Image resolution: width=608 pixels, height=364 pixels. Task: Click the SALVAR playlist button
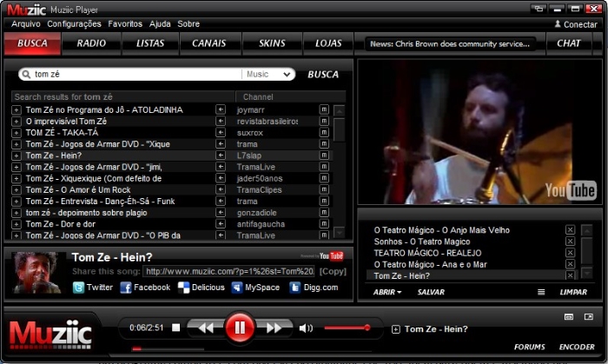431,292
